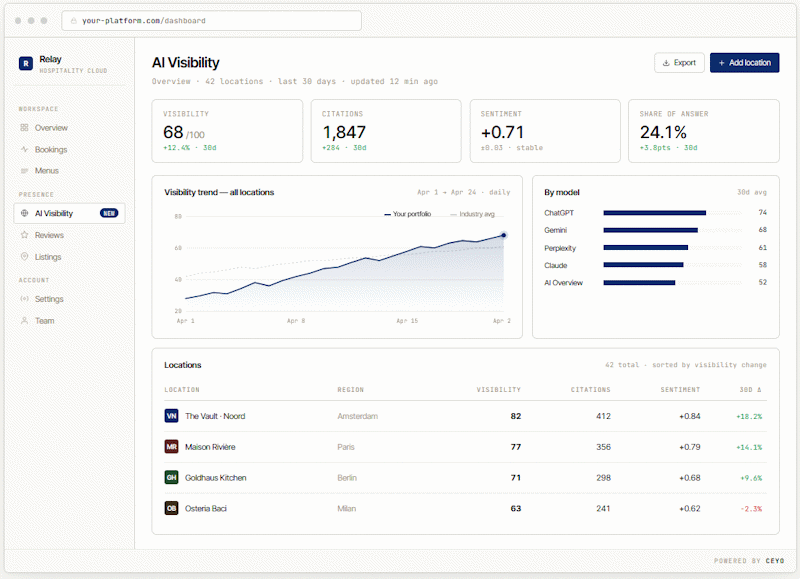Sort by the Visibility column header
800x579 pixels.
coord(498,390)
